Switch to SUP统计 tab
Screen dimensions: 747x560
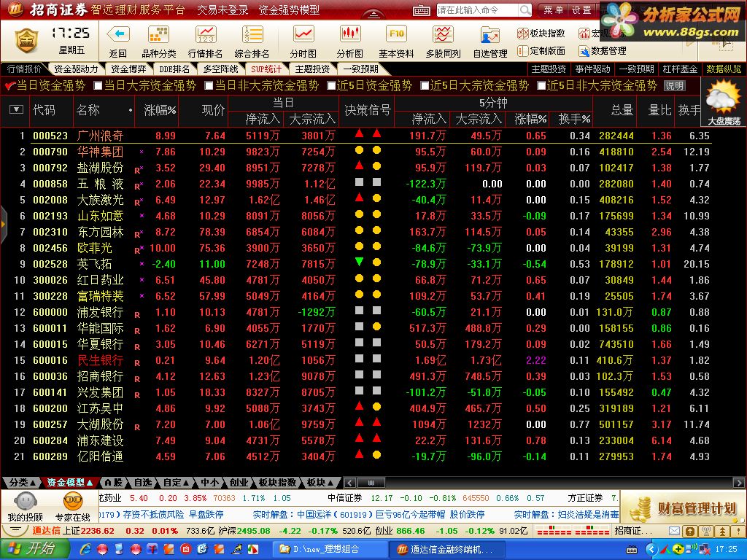pyautogui.click(x=266, y=69)
